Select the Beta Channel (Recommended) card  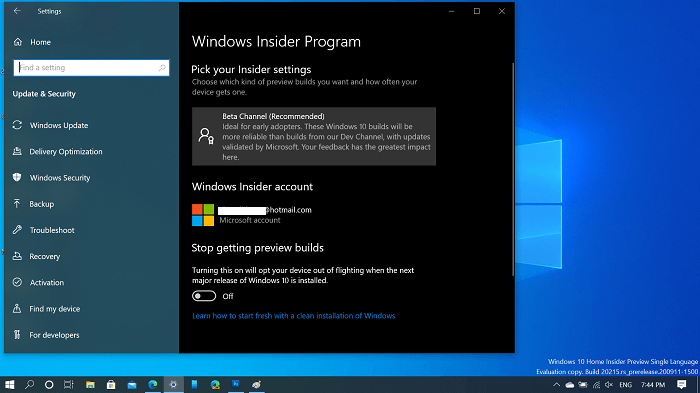[314, 136]
